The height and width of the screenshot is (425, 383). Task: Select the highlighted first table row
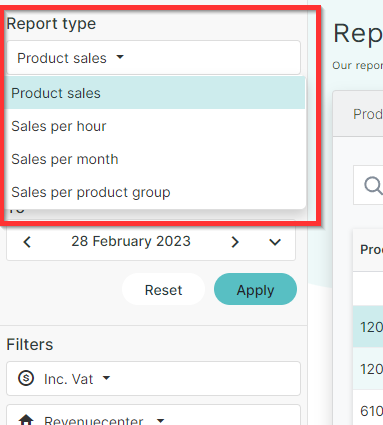click(368, 327)
